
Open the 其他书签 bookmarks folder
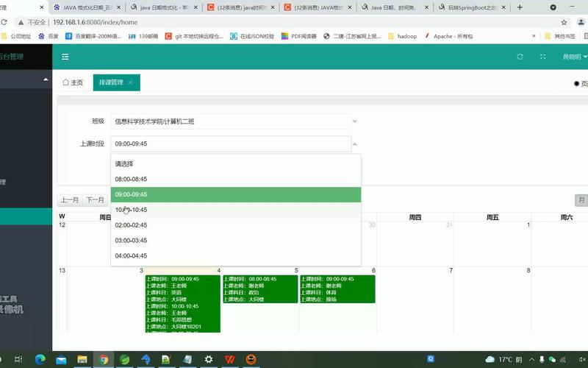560,36
